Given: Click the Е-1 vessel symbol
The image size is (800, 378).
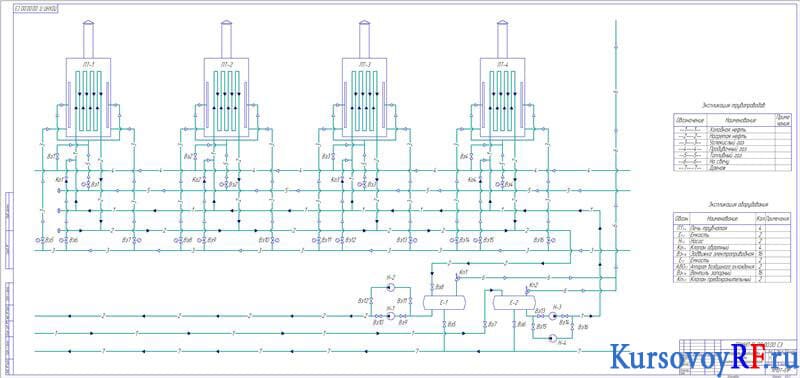Looking at the screenshot, I should point(444,303).
